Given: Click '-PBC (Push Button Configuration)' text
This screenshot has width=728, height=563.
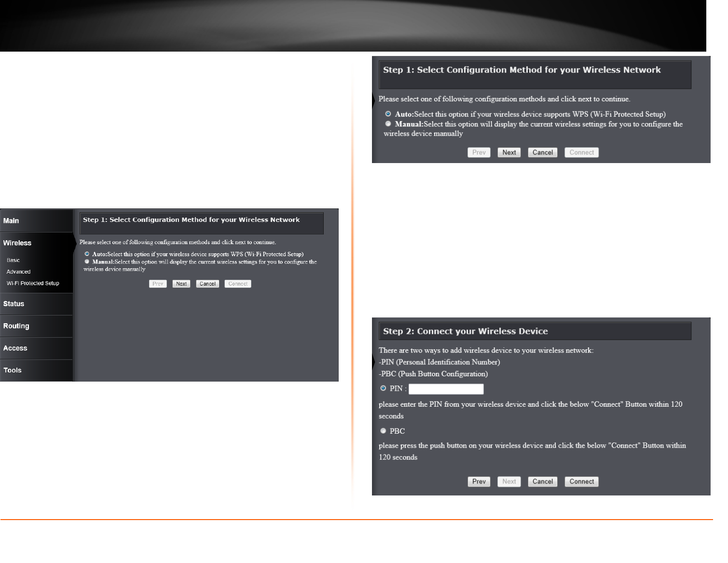Looking at the screenshot, I should 433,374.
